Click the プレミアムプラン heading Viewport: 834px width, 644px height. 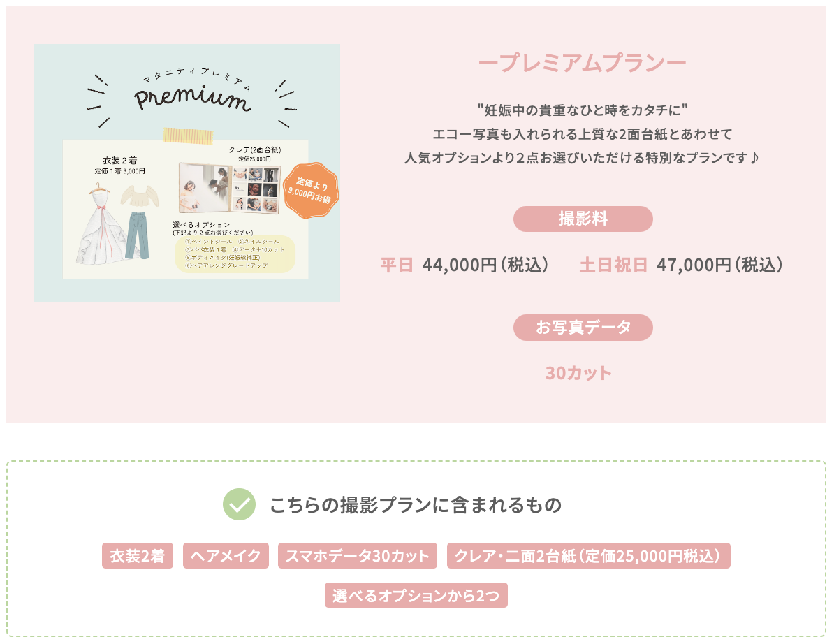pyautogui.click(x=583, y=63)
